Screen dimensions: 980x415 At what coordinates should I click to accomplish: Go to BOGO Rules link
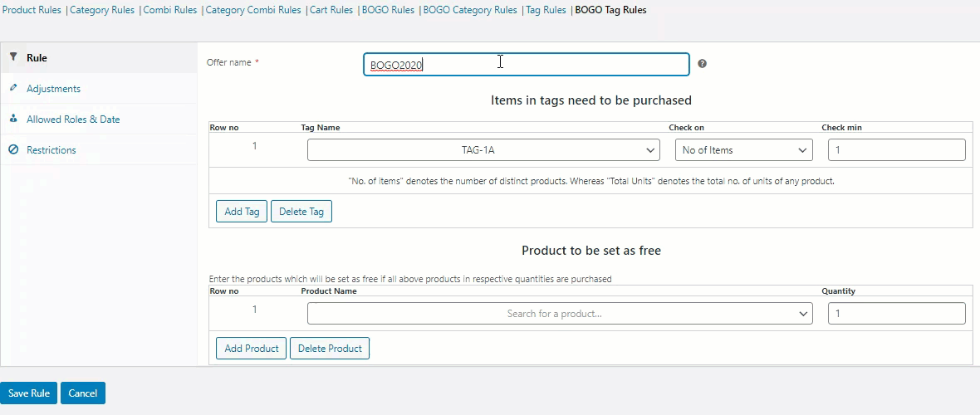coord(388,10)
